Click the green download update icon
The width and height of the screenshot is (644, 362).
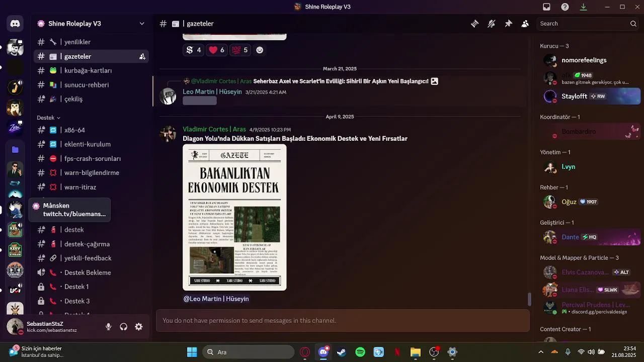pos(584,7)
